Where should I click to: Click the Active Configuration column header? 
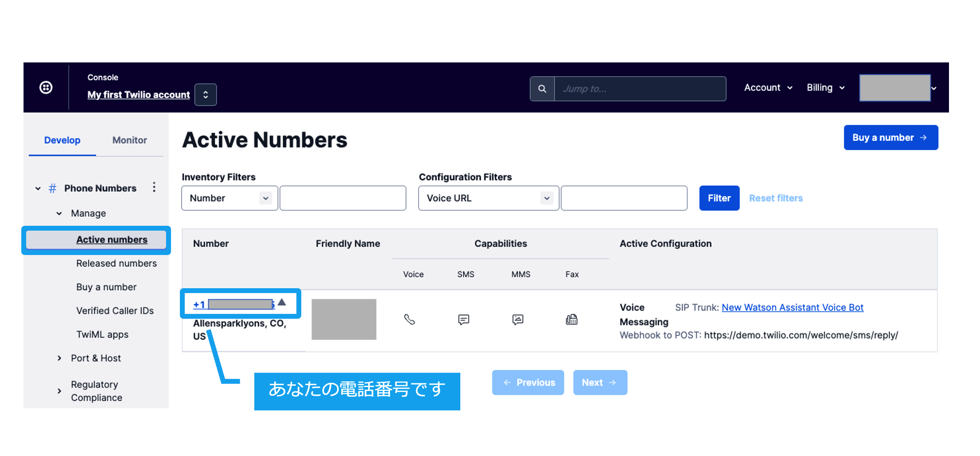(665, 243)
